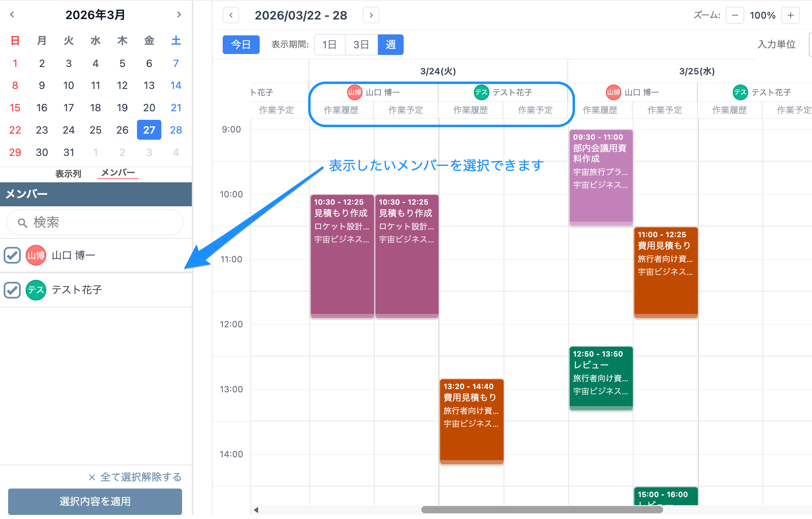Open the 見積もり作成 event block

(342, 255)
